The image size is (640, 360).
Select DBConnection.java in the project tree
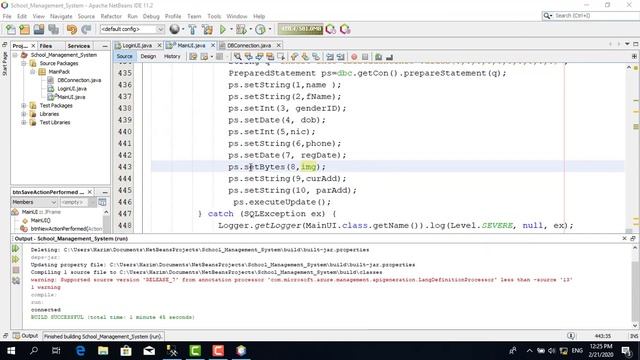[79, 80]
